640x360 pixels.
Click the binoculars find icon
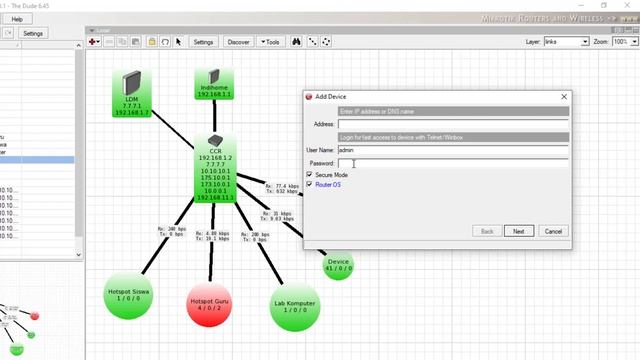[x=296, y=42]
